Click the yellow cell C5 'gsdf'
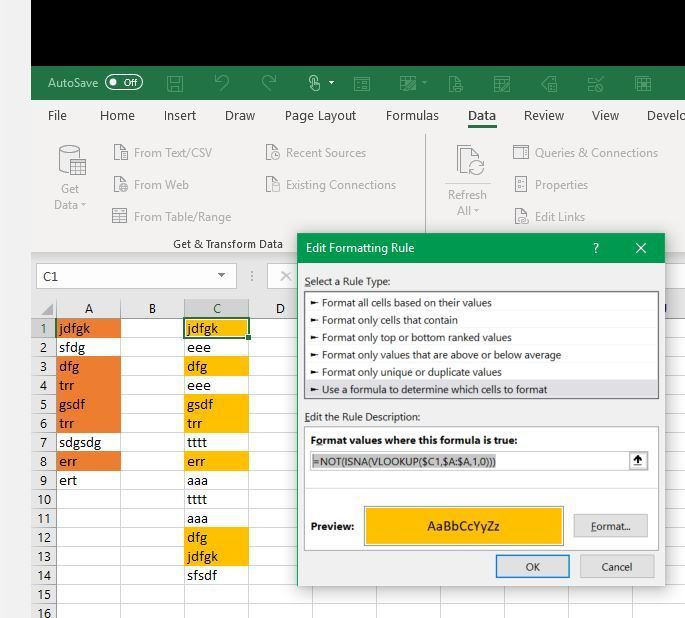 (217, 404)
